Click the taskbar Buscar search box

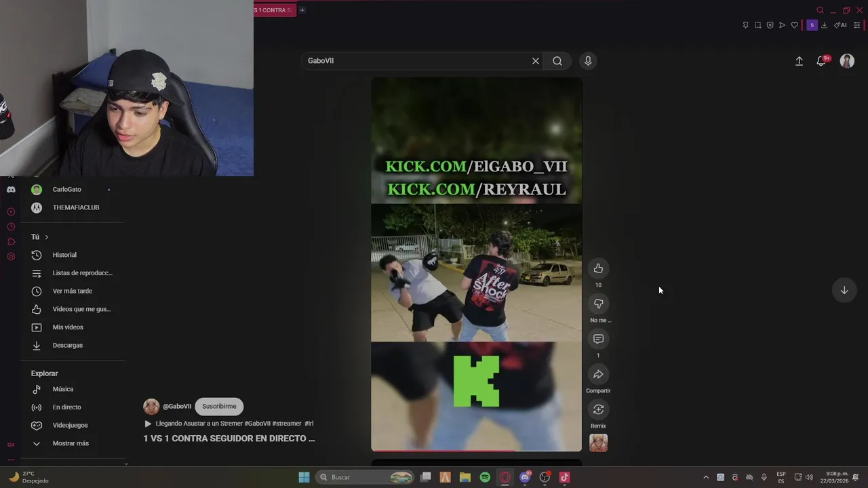(365, 477)
